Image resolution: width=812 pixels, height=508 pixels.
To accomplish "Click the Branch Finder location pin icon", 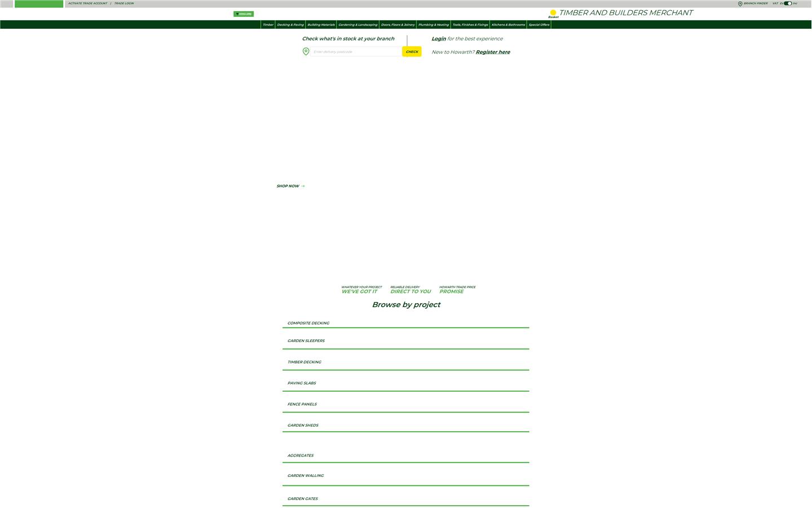I will tap(740, 3).
